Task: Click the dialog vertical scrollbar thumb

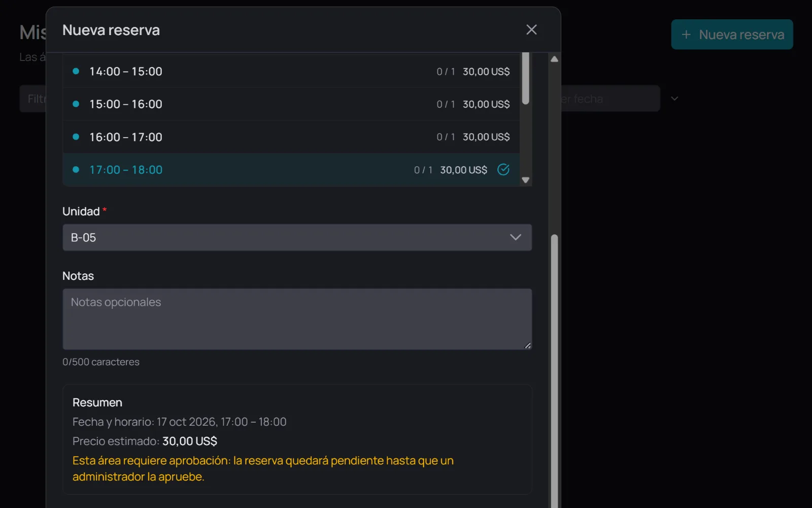Action: coord(555,371)
